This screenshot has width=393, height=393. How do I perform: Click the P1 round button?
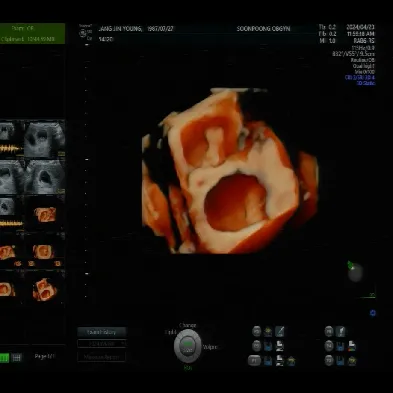coord(254,361)
